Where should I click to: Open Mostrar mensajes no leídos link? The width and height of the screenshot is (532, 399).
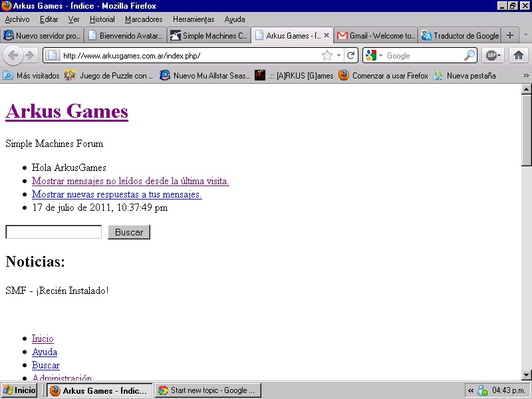click(x=130, y=181)
